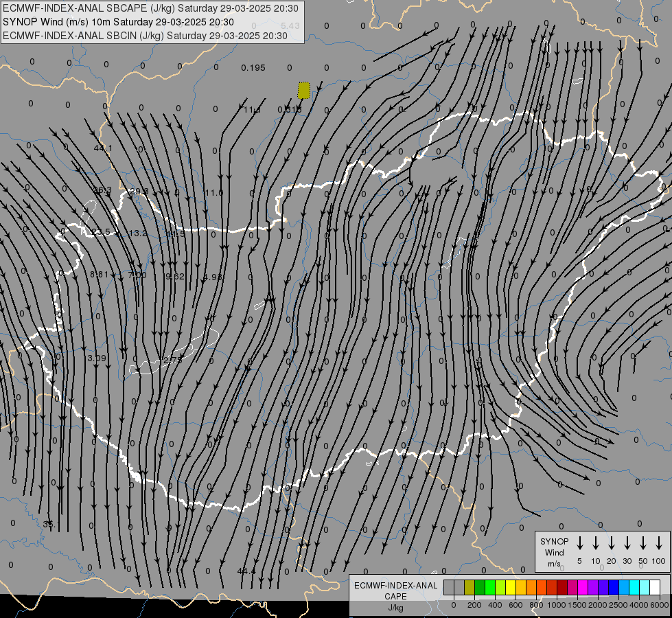Click the 44.4 value near the bottom edge
Image resolution: width=672 pixels, height=618 pixels.
click(x=246, y=571)
